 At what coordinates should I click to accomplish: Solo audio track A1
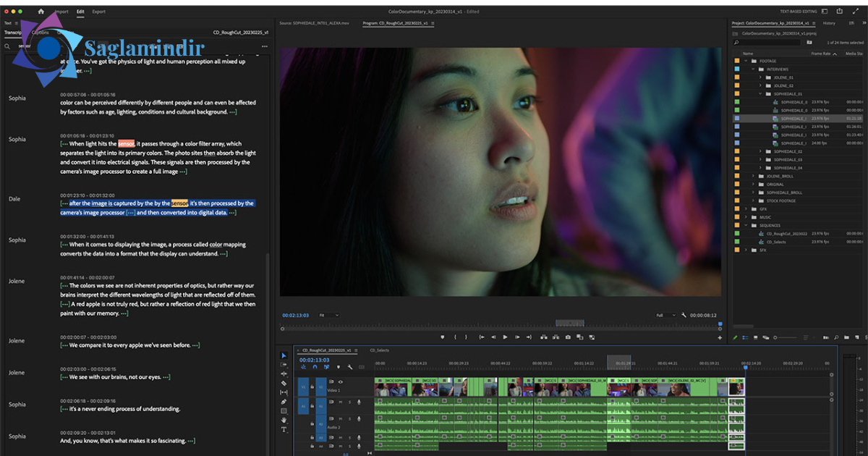349,402
